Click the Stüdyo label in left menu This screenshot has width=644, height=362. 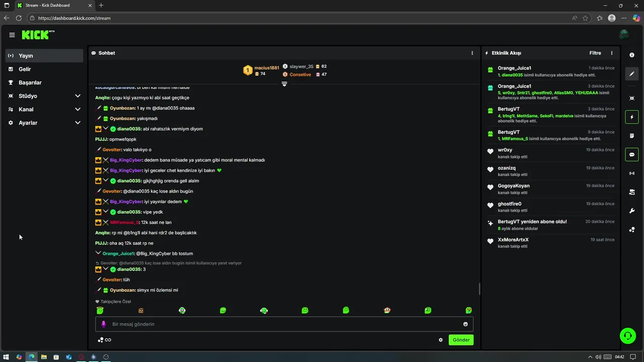point(28,96)
